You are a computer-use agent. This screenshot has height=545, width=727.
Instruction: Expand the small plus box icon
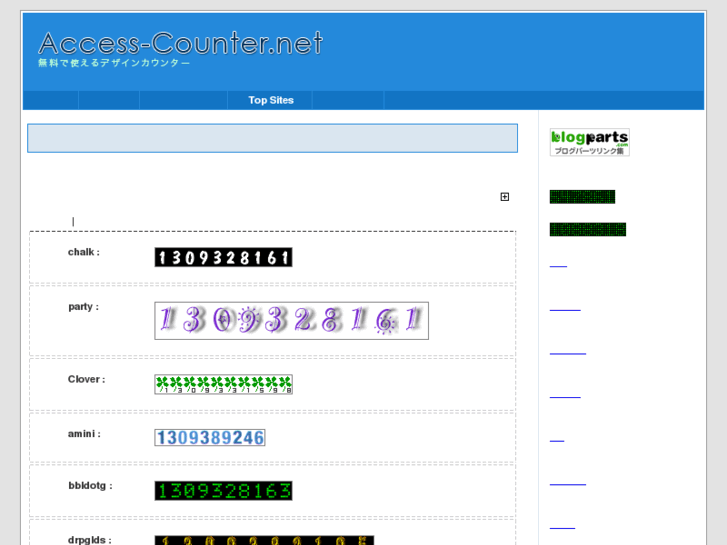pos(505,197)
